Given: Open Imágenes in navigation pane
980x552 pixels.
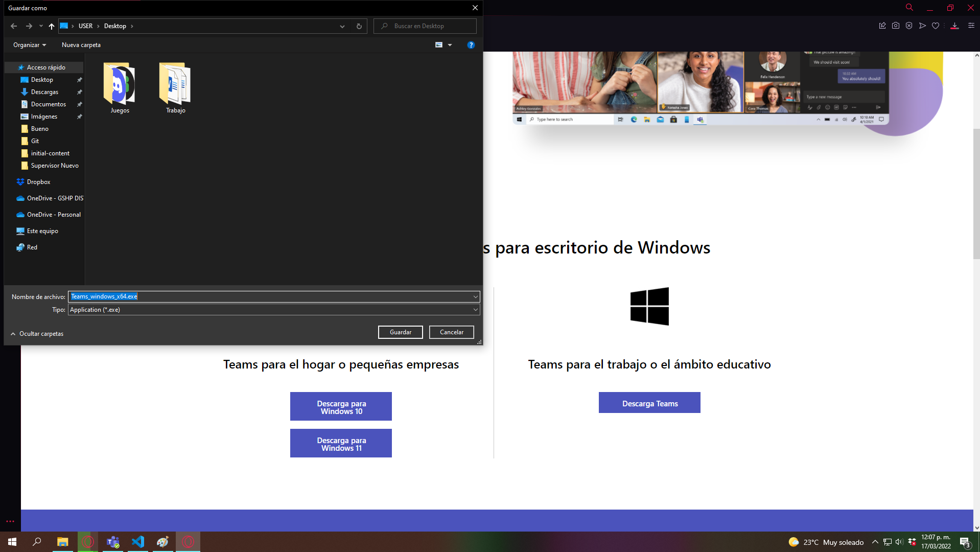Looking at the screenshot, I should tap(43, 117).
